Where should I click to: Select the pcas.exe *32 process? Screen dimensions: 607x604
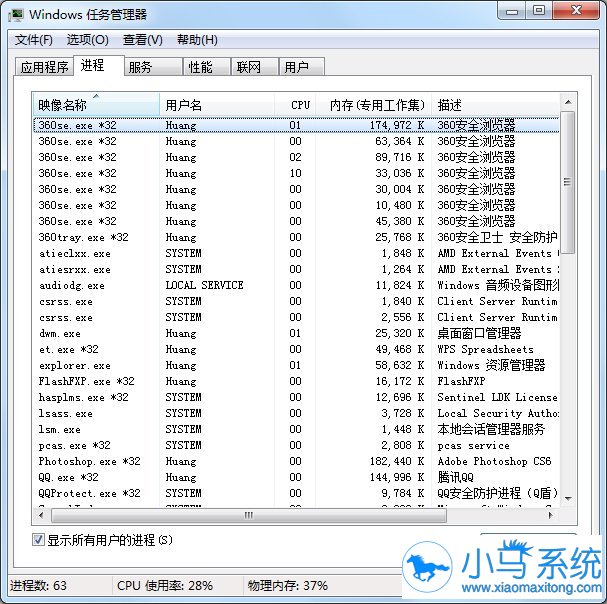tap(296, 445)
